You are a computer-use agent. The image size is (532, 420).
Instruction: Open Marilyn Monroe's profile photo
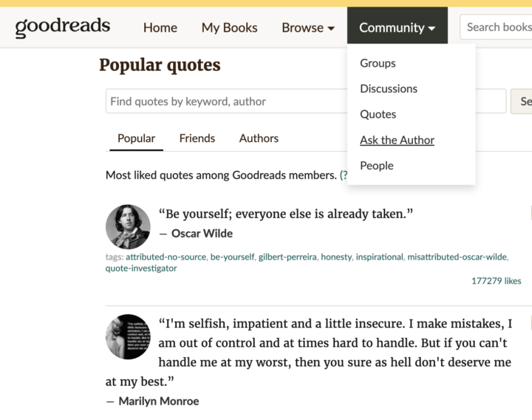pyautogui.click(x=128, y=337)
